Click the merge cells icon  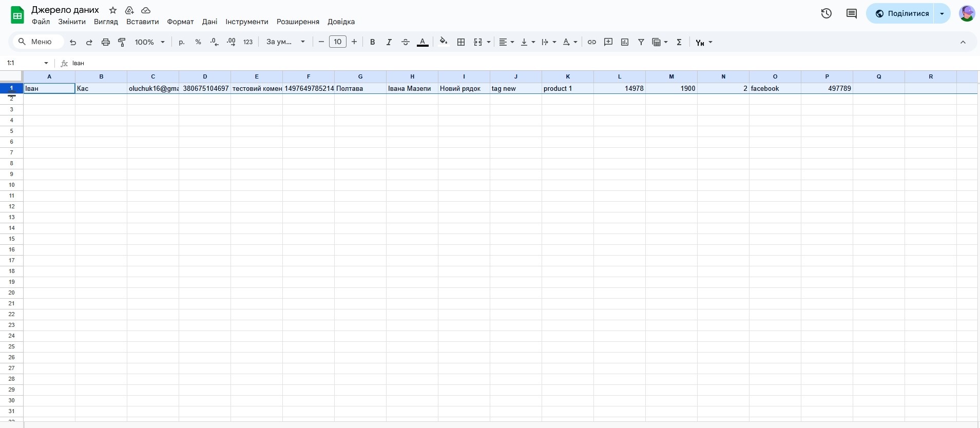tap(478, 42)
